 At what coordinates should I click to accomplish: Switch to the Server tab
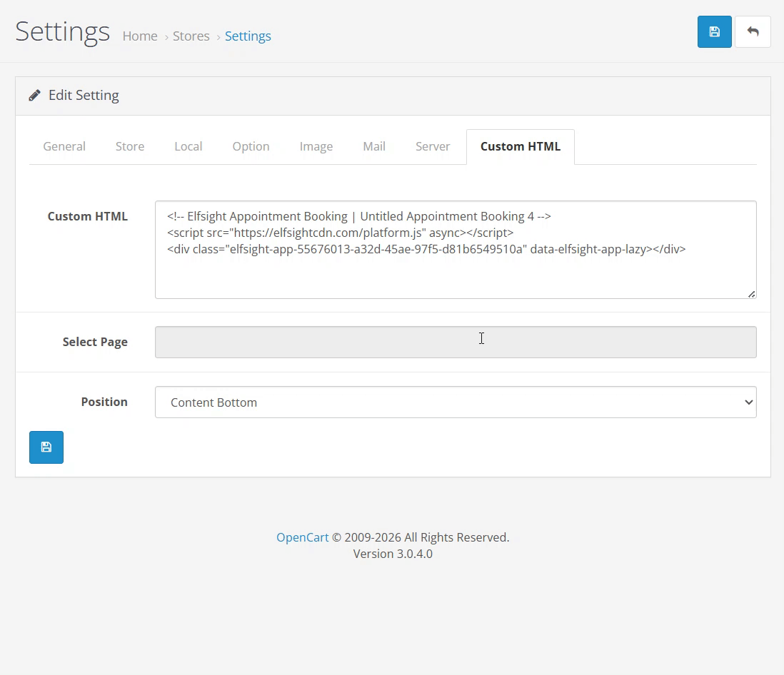[x=433, y=146]
